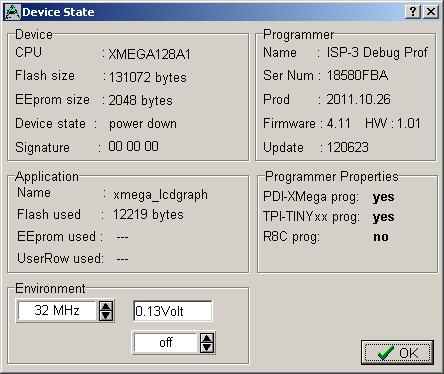Click the Device State title bar text
444x374 pixels.
pyautogui.click(x=58, y=12)
